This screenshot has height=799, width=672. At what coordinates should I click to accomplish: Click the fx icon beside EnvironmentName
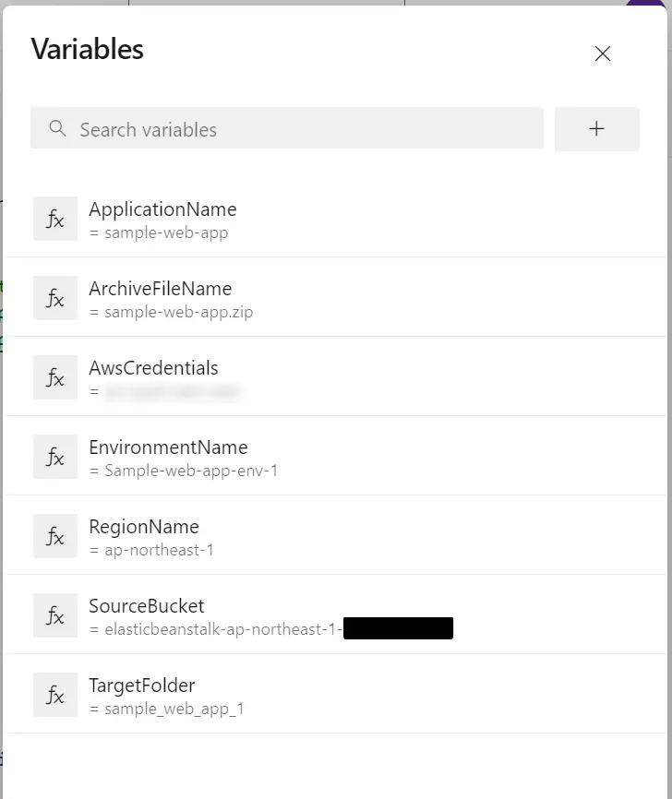click(x=55, y=457)
